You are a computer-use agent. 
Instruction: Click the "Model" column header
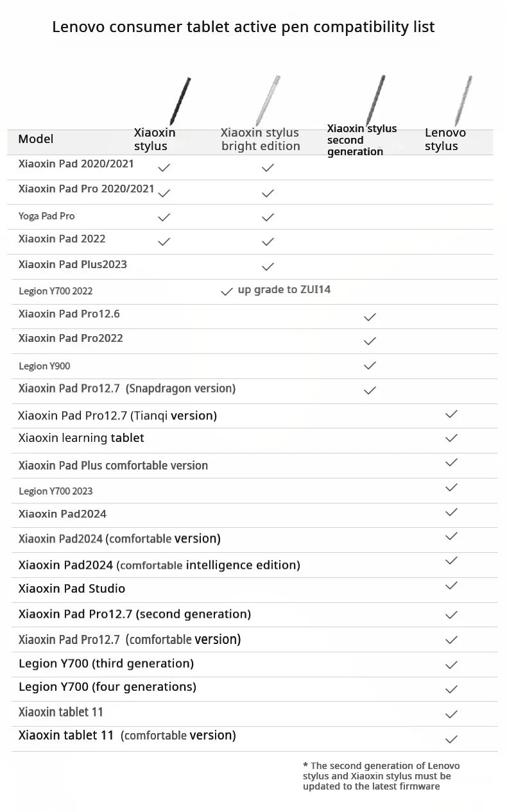pos(36,139)
